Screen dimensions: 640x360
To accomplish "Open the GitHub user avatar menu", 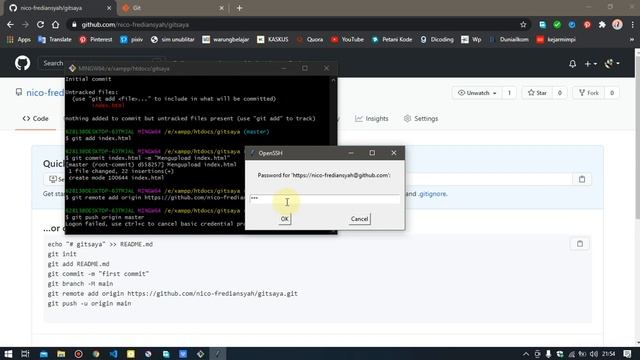I will point(611,63).
